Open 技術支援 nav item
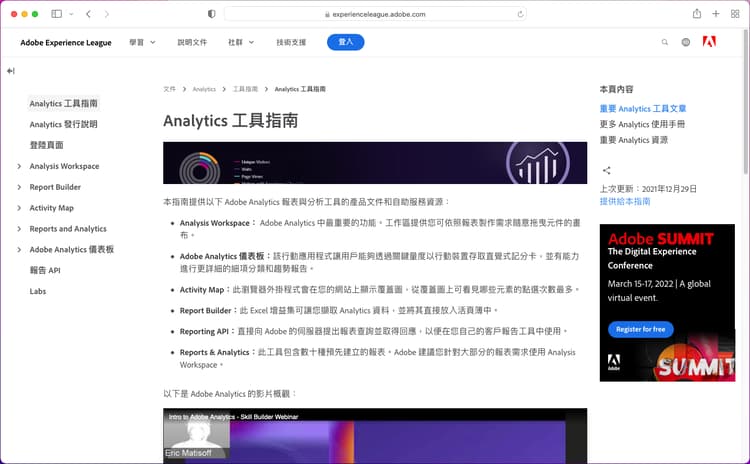This screenshot has width=750, height=464. [291, 42]
